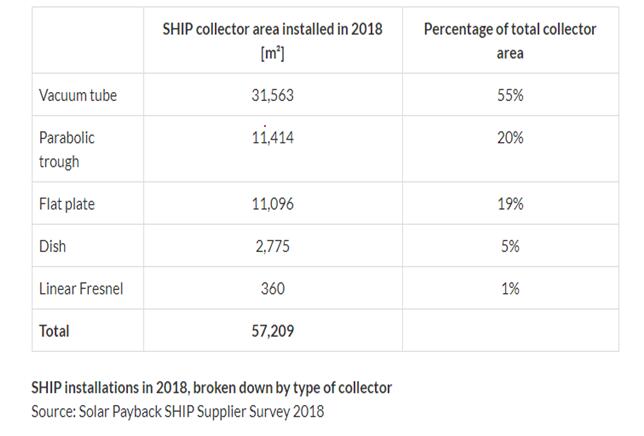Click the 19% percentage cell

(510, 203)
